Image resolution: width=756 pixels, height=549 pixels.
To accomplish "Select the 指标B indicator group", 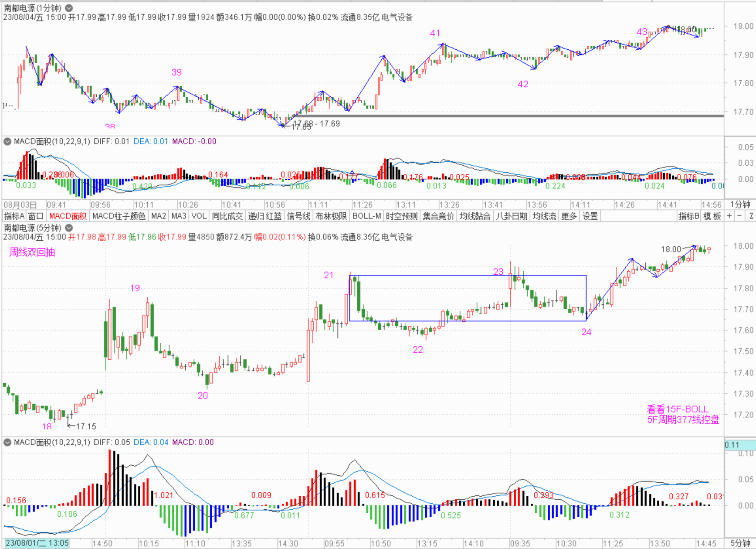I will (689, 216).
